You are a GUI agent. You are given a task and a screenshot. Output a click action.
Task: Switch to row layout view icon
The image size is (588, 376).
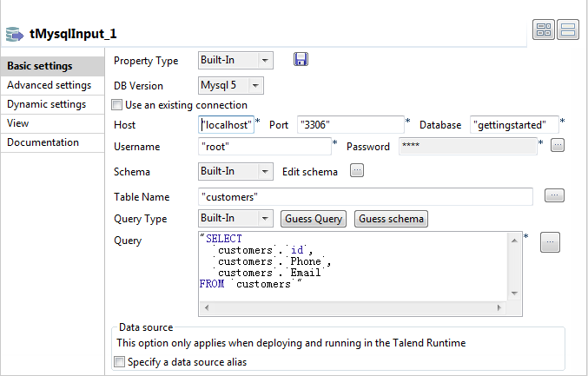pyautogui.click(x=568, y=30)
